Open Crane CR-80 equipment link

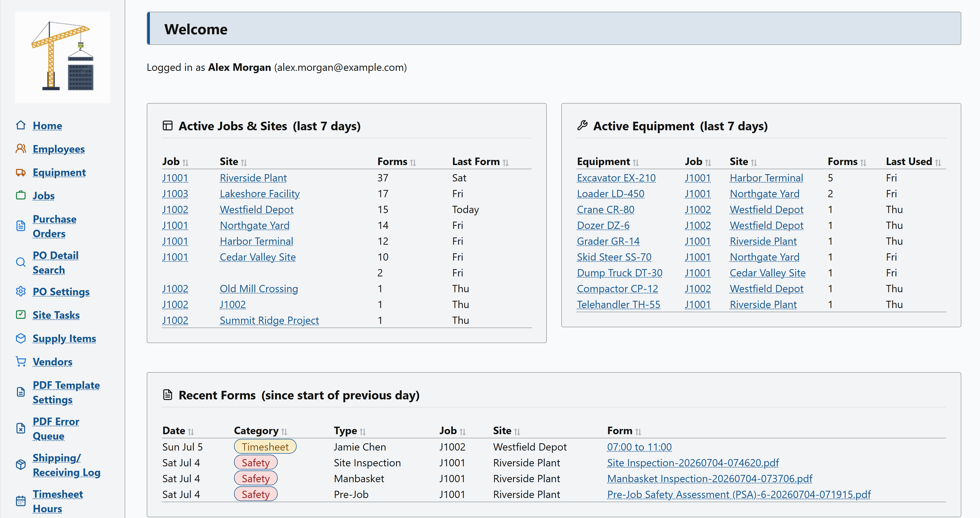606,210
